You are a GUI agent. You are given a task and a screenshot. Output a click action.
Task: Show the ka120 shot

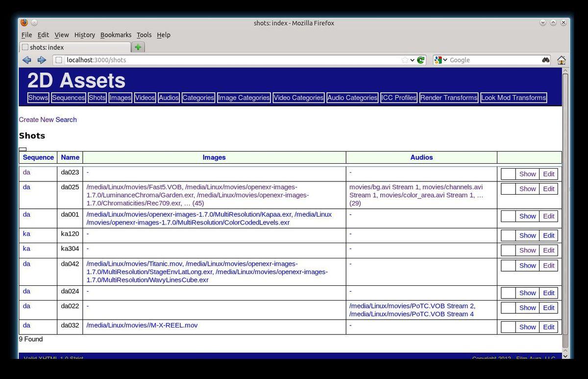tap(528, 235)
